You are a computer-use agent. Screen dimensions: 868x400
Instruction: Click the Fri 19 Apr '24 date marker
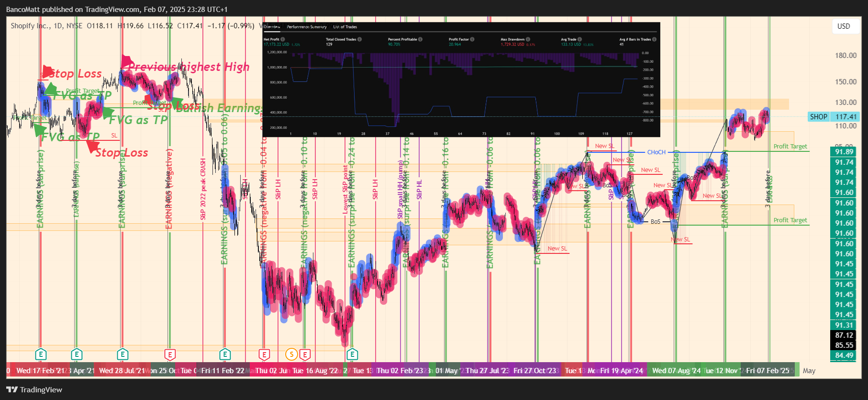[x=622, y=370]
